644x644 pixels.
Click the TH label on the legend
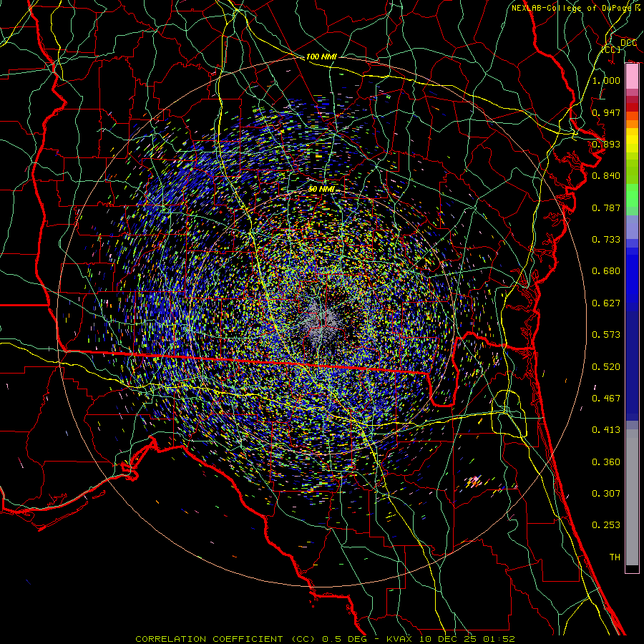(615, 557)
